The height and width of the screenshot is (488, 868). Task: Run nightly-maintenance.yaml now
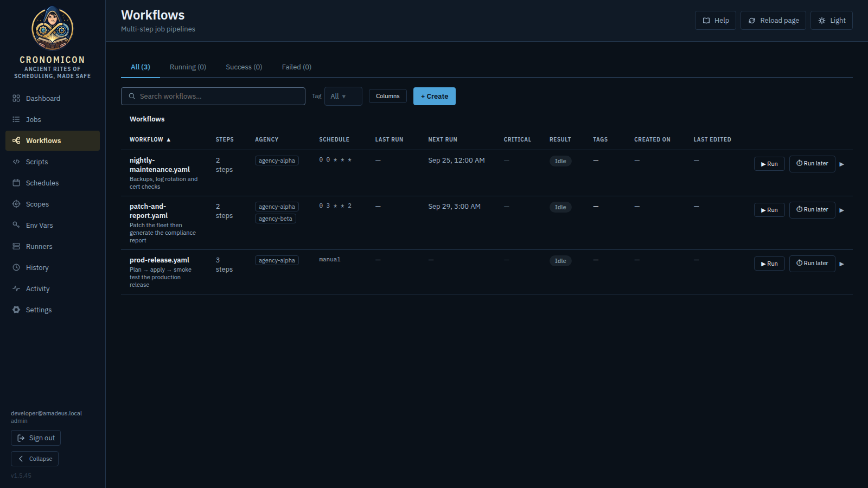click(769, 164)
